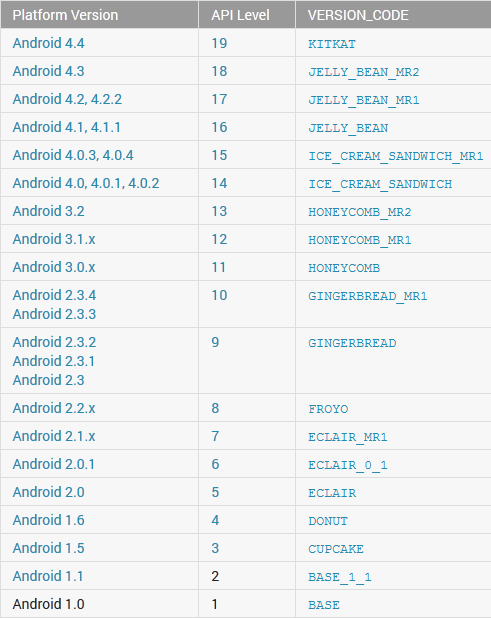Open the Android 4.4 platform link

tap(48, 43)
